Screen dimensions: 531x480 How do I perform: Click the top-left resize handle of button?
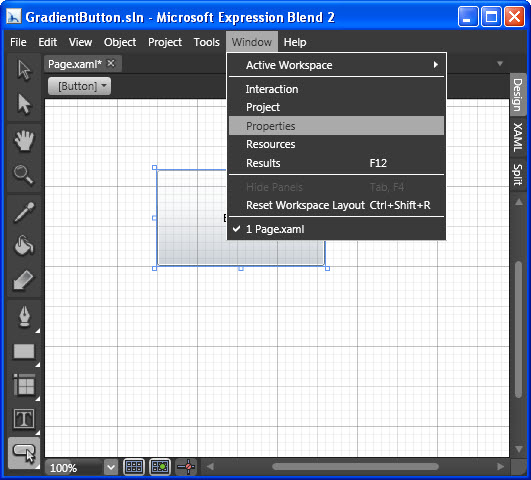[x=154, y=167]
